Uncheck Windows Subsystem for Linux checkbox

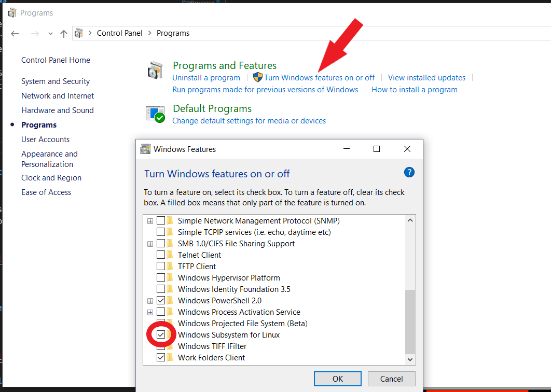click(161, 335)
